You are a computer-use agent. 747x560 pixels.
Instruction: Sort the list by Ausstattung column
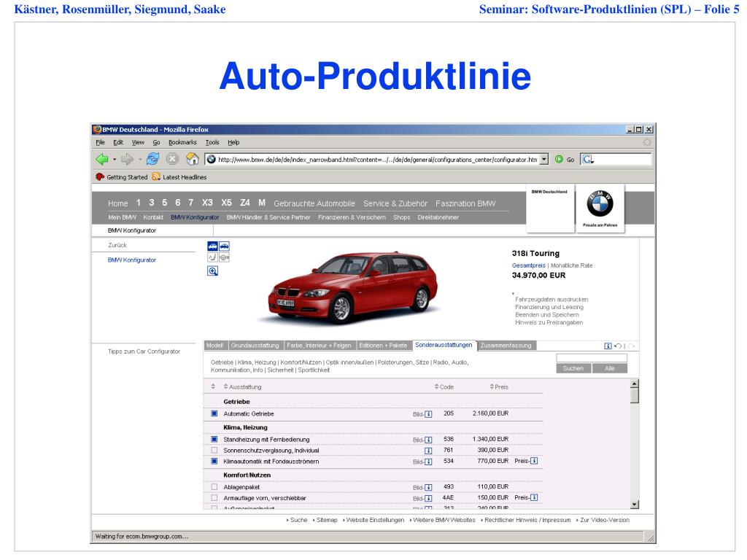242,386
